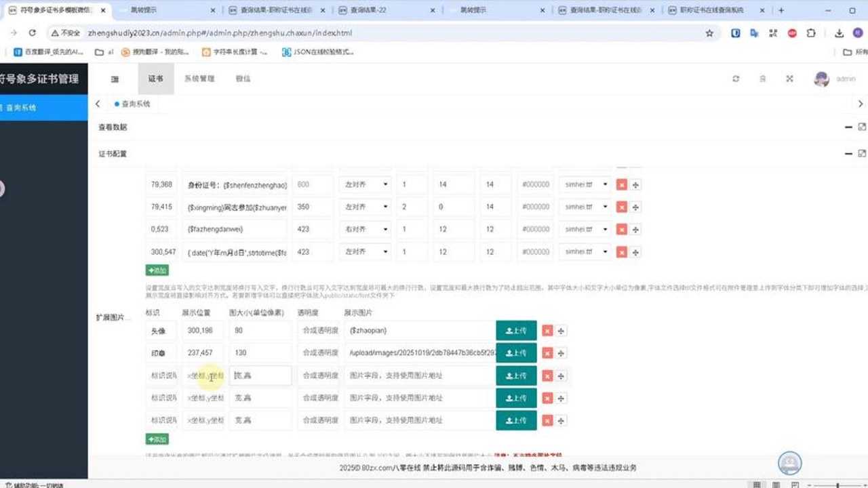This screenshot has height=488, width=868.
Task: Click the #000000 color field in the 身份证号 row
Action: [x=536, y=184]
